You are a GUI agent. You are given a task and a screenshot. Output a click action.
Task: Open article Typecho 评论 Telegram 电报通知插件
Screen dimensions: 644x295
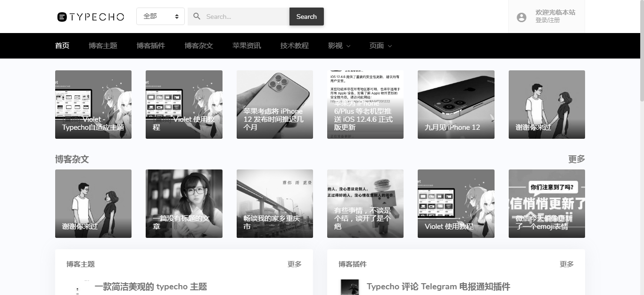438,287
